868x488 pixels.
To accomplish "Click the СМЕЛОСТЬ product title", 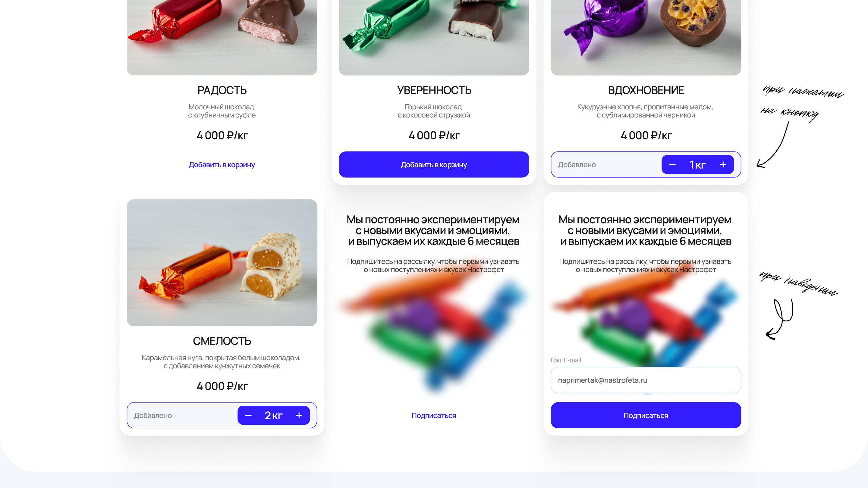I will (222, 341).
